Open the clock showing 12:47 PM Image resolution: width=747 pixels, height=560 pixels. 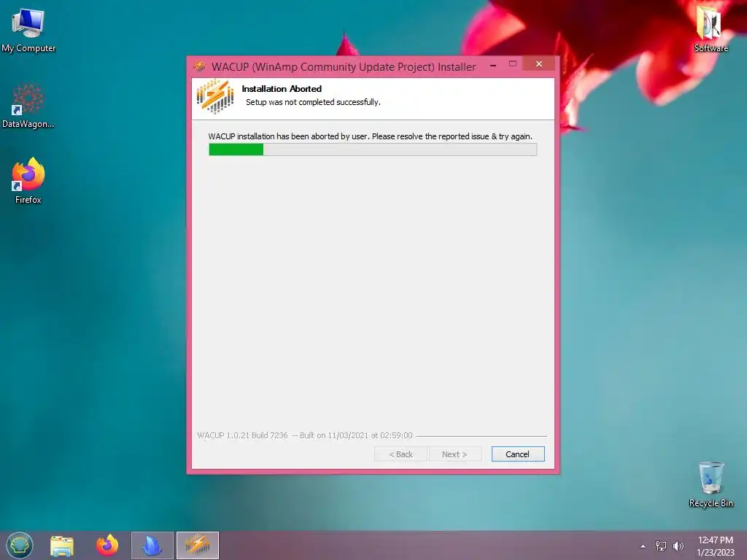coord(715,545)
